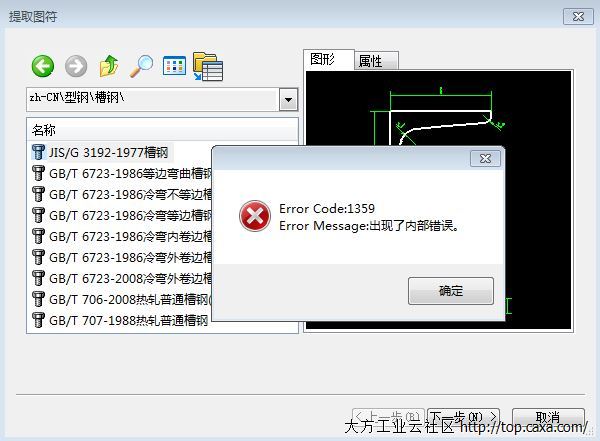Click the green back arrow icon

coord(42,66)
